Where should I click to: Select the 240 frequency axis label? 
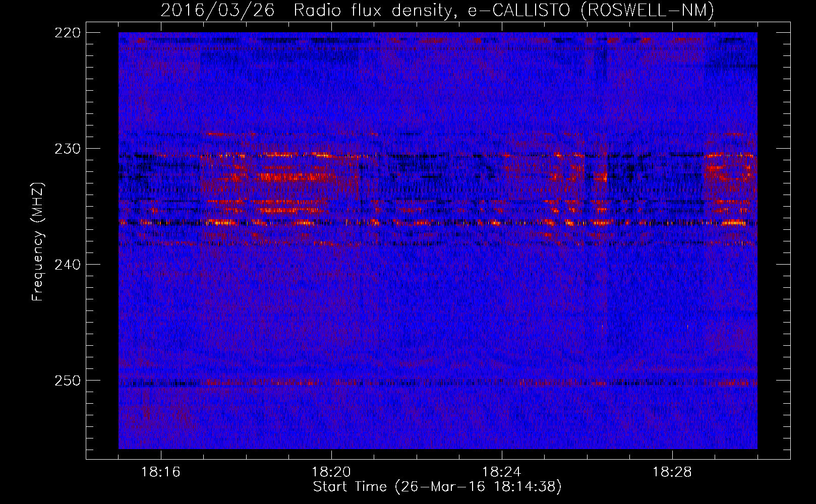click(67, 265)
